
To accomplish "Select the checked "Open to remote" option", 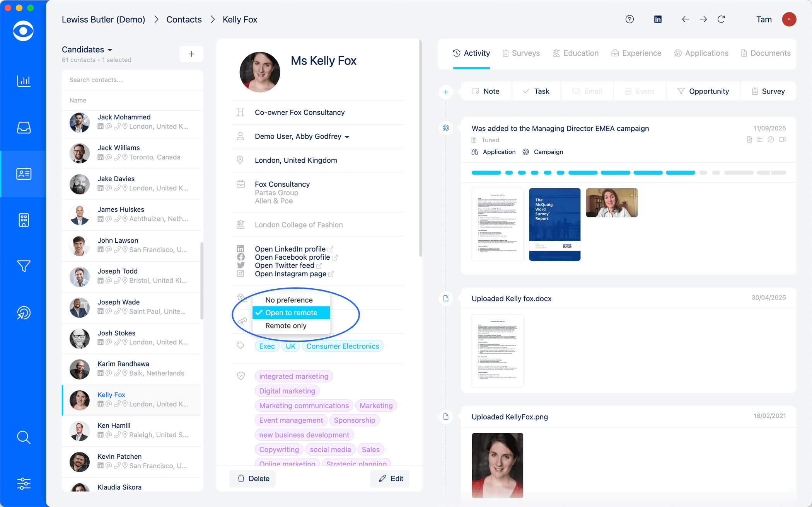I will 291,313.
